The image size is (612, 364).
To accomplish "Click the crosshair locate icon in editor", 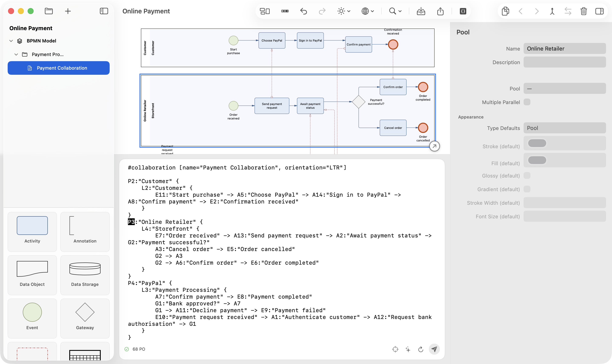I will (x=395, y=349).
